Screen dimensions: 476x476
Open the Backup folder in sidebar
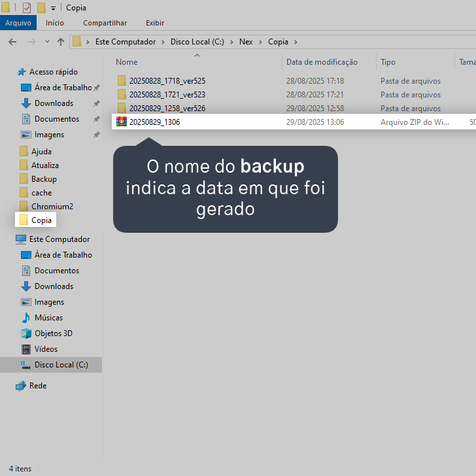point(44,179)
